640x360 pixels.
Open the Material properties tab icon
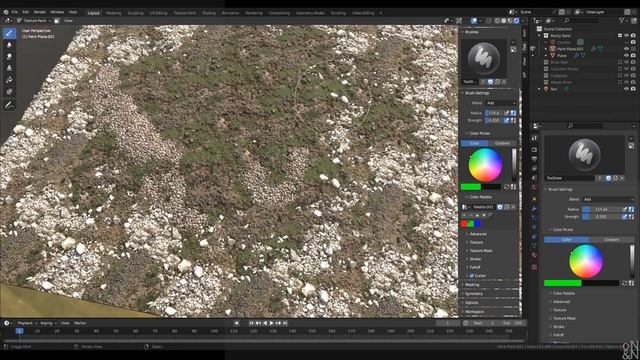pos(534,256)
